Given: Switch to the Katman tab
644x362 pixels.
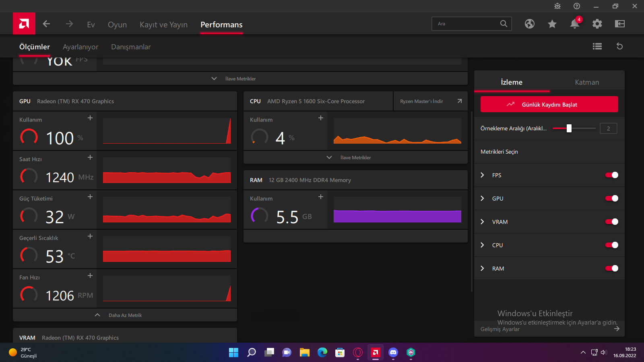Looking at the screenshot, I should pyautogui.click(x=587, y=82).
